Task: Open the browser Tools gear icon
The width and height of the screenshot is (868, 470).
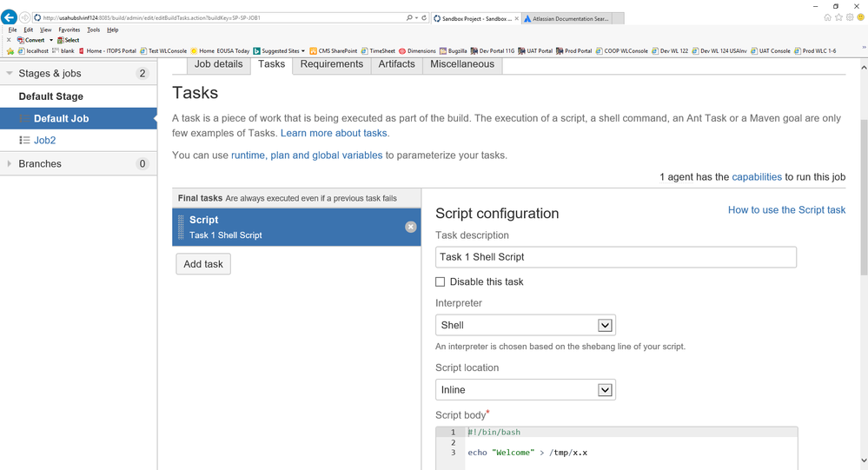Action: coord(850,17)
